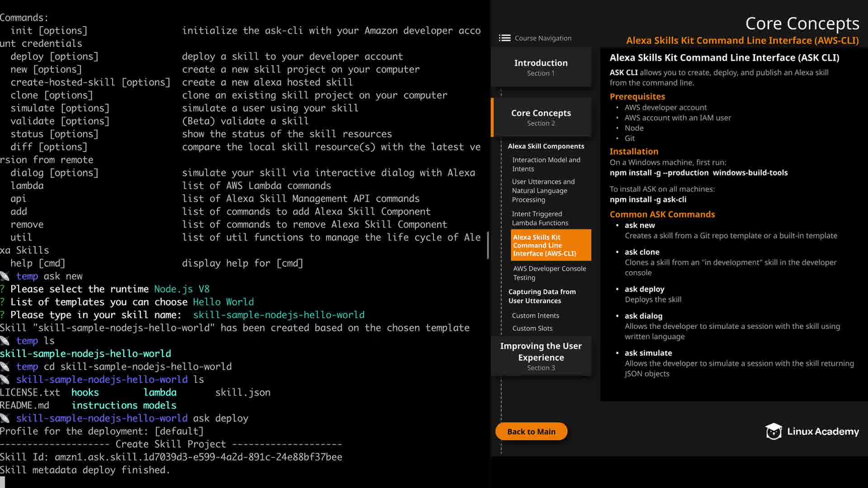Click the terminal cursor block at bottom
This screenshot has width=868, height=488.
tap(3, 482)
